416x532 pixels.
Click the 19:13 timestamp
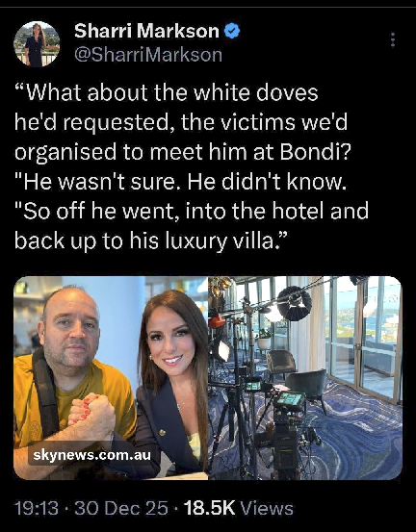[37, 508]
